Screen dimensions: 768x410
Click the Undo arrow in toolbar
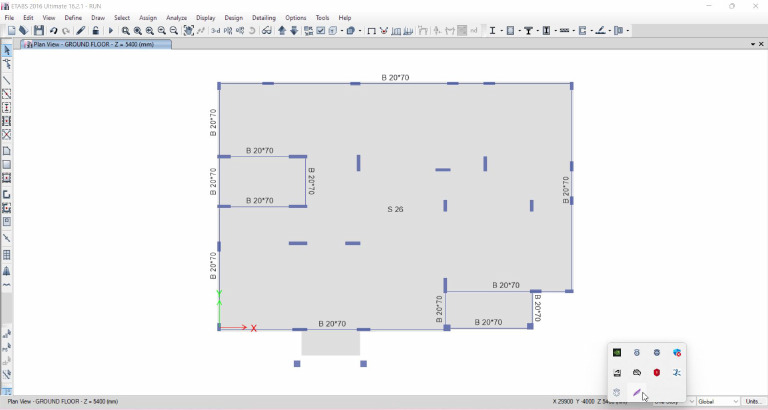tap(54, 31)
